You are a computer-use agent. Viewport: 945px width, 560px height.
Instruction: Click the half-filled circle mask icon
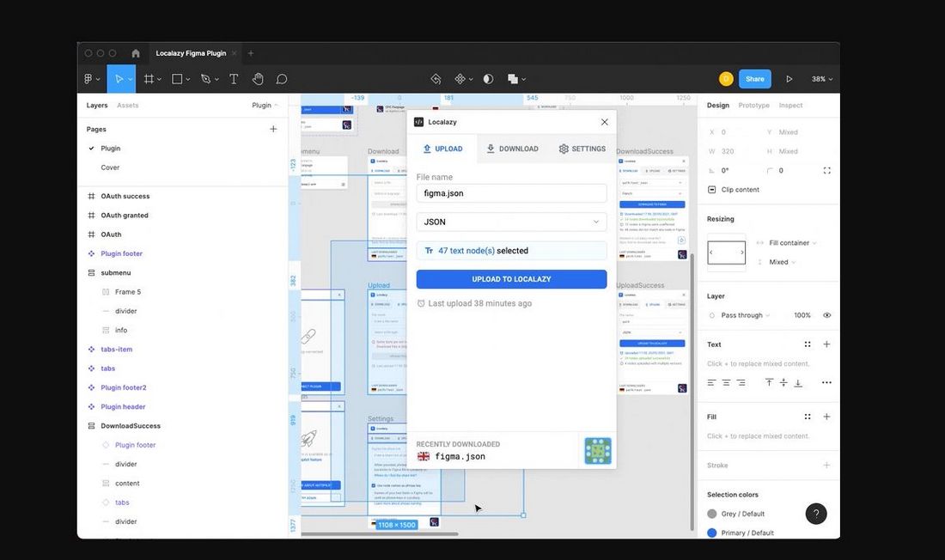click(488, 79)
